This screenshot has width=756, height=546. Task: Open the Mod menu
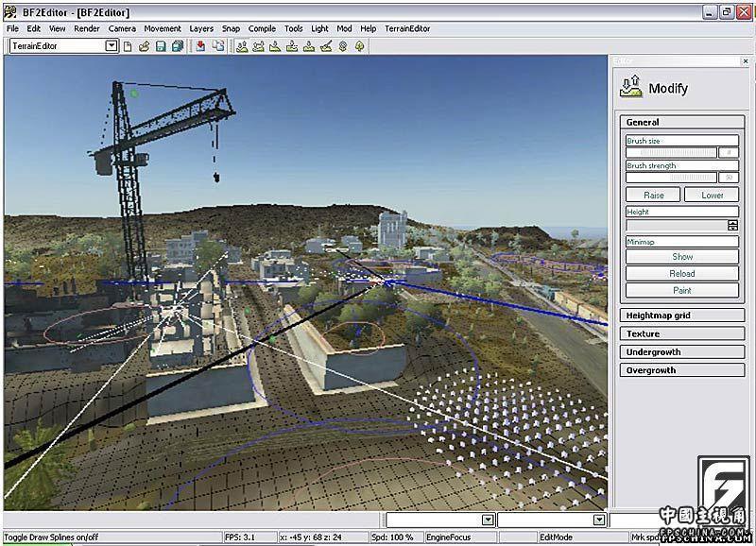pyautogui.click(x=344, y=28)
